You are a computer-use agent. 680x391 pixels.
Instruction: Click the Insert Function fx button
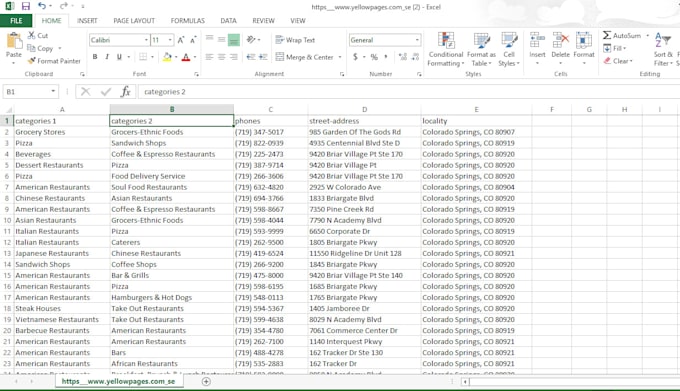tap(125, 91)
